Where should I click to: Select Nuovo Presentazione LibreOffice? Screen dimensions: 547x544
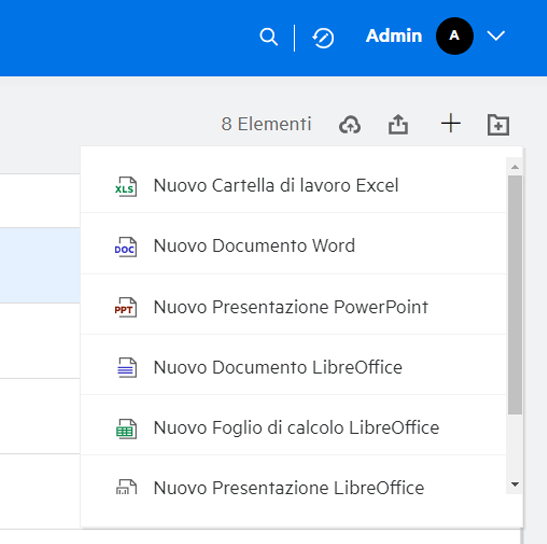pyautogui.click(x=293, y=488)
